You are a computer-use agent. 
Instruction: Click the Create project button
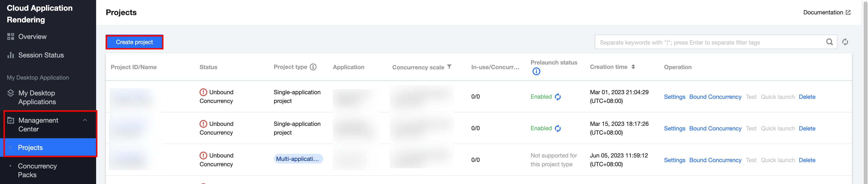pos(134,42)
